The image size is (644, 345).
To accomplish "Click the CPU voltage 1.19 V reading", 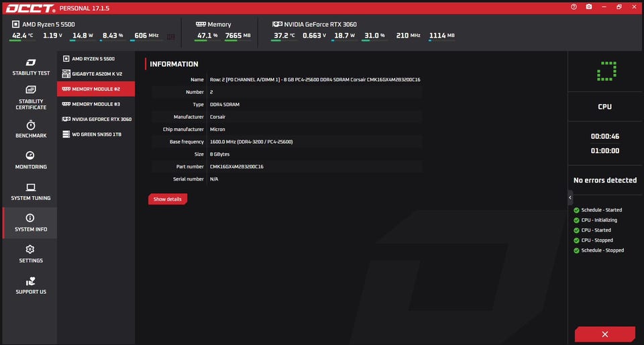I will tap(52, 36).
